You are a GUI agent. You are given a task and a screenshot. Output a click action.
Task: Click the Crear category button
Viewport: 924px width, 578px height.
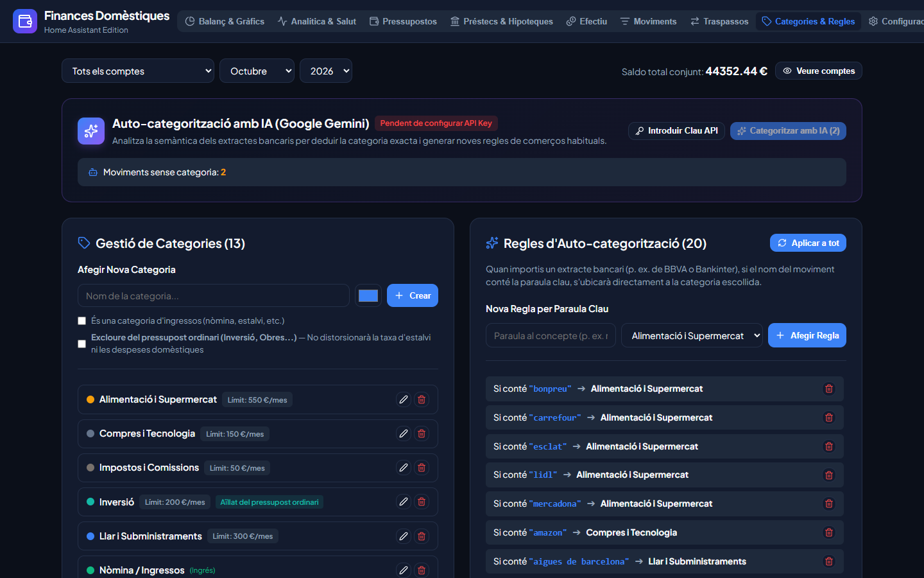click(x=413, y=295)
